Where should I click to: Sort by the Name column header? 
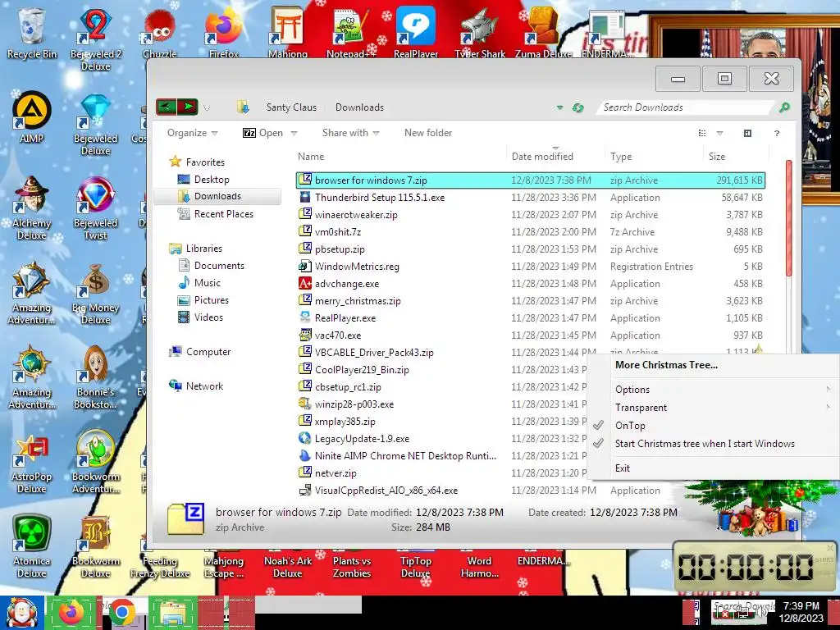pyautogui.click(x=399, y=157)
